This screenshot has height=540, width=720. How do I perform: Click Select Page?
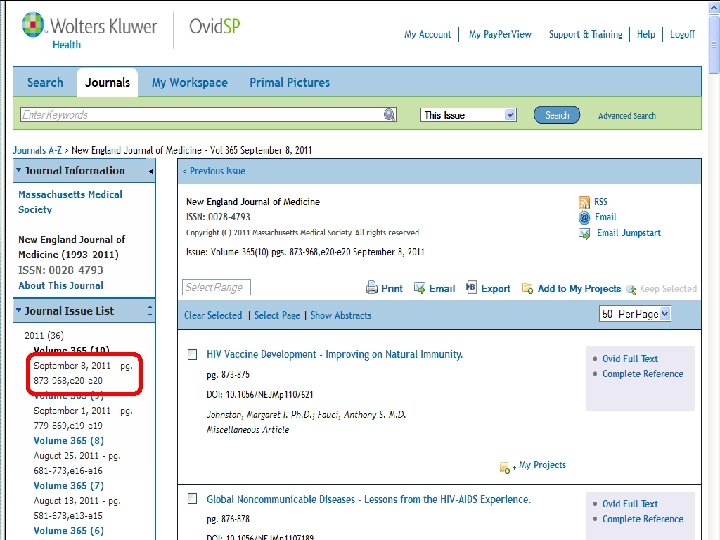[x=277, y=315]
